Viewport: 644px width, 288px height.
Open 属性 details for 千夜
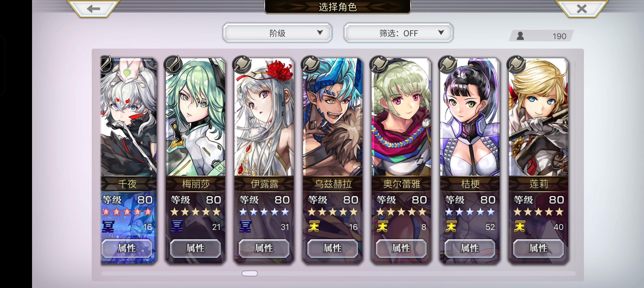pos(127,248)
